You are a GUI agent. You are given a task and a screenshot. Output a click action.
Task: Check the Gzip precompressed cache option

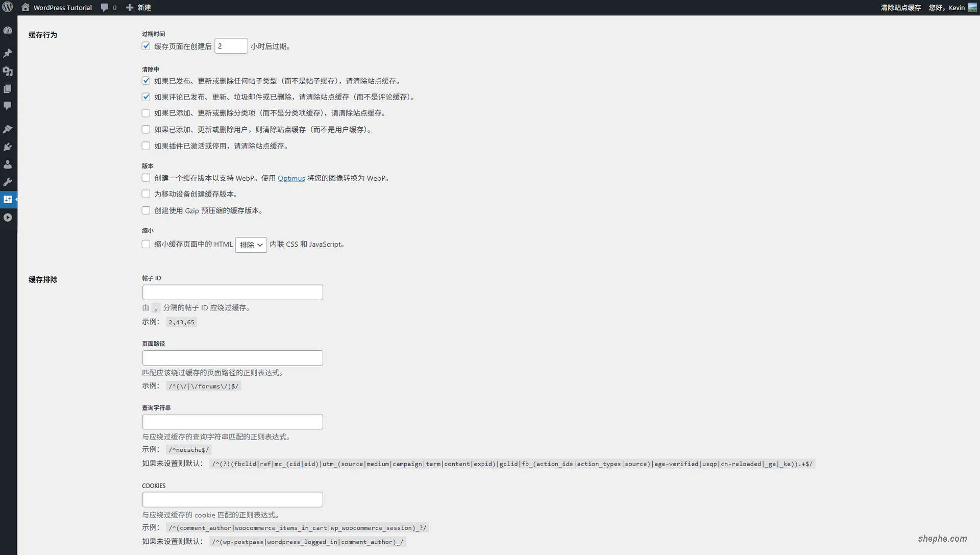pos(146,210)
